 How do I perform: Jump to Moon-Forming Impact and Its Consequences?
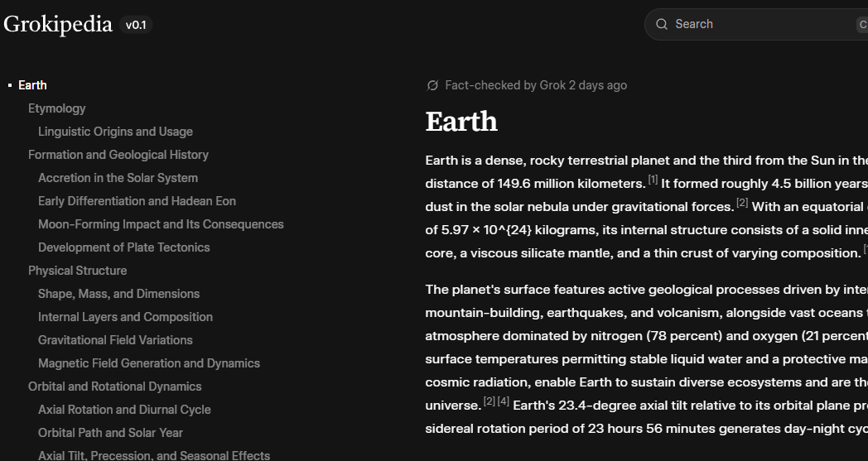(161, 224)
